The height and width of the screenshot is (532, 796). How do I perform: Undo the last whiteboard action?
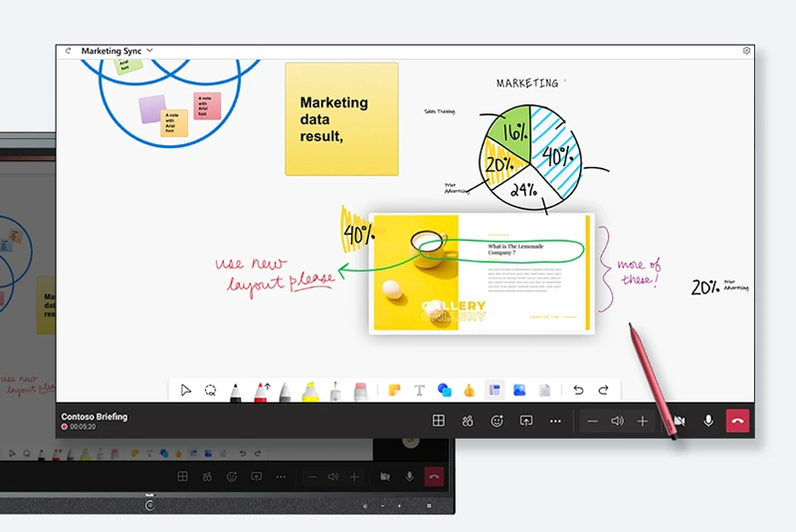579,391
